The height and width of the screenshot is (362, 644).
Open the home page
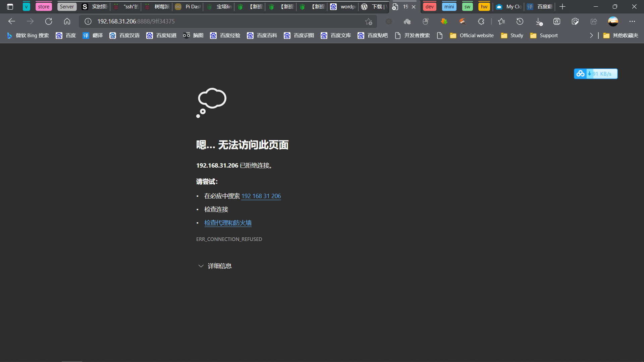pyautogui.click(x=67, y=21)
